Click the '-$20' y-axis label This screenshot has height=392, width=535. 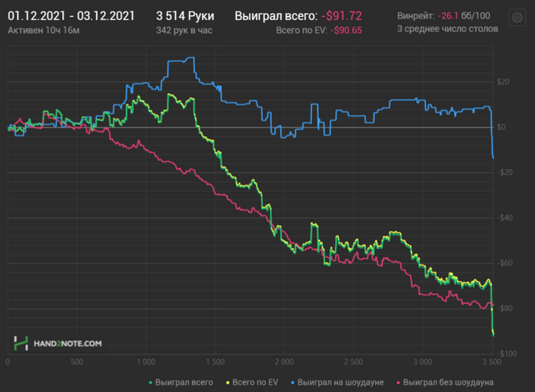pyautogui.click(x=504, y=172)
